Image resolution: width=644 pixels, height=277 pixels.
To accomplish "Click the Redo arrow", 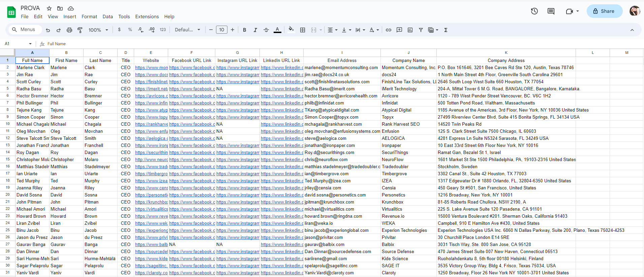I will point(59,30).
